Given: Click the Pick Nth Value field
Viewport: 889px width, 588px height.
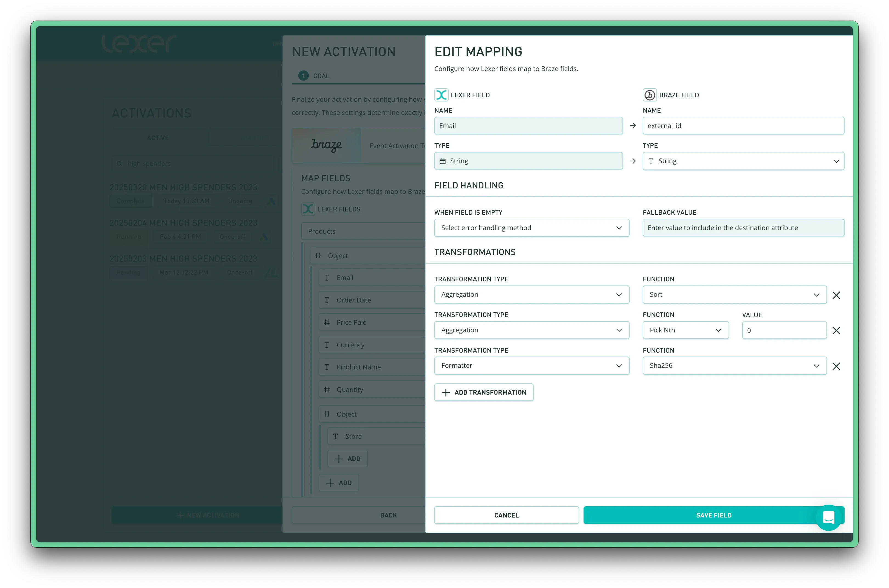Looking at the screenshot, I should click(784, 330).
